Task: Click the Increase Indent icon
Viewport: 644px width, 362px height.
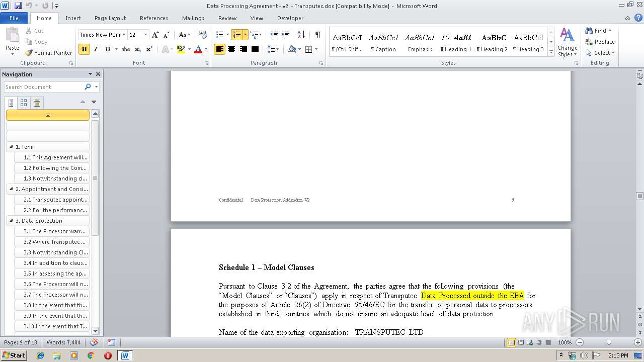Action: (286, 35)
